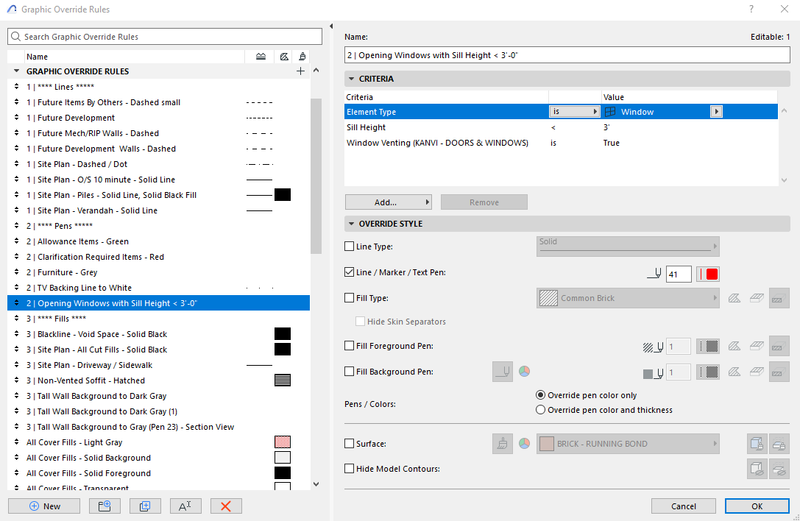Click cut fill icon in Fill Foreground Pen row
Viewport: 800px width, 521px height.
734,346
